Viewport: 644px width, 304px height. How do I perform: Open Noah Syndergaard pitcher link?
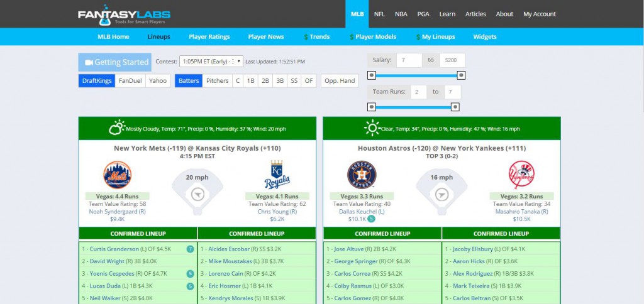(117, 212)
